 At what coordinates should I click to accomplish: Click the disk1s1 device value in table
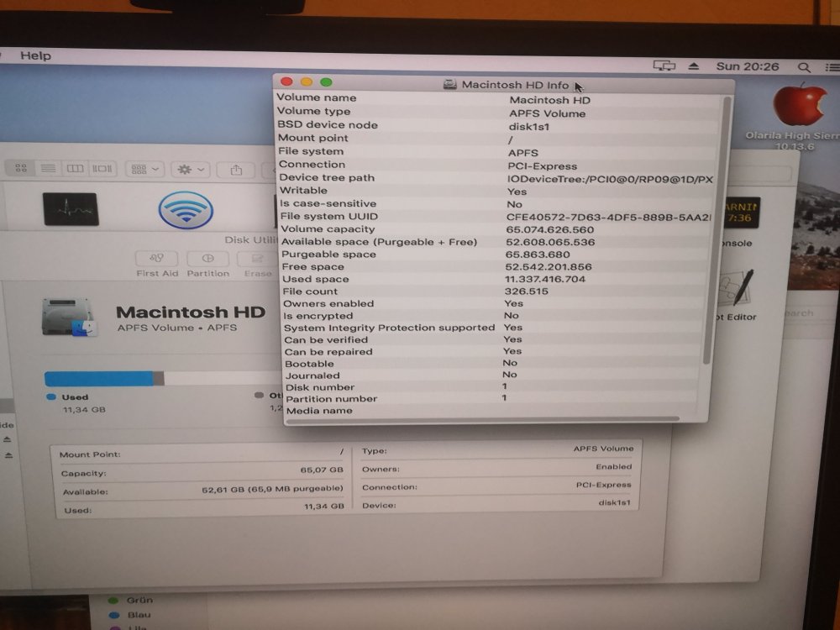[614, 502]
